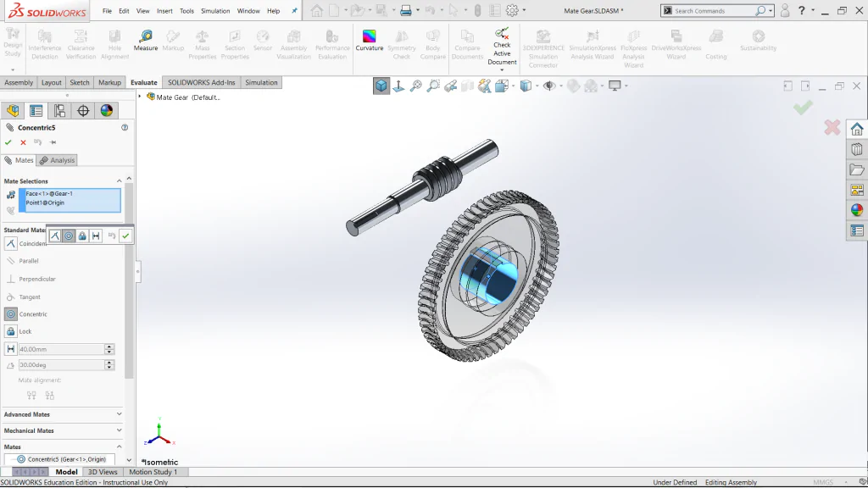Select the Measure tool
Image resolution: width=868 pixels, height=488 pixels.
(146, 41)
